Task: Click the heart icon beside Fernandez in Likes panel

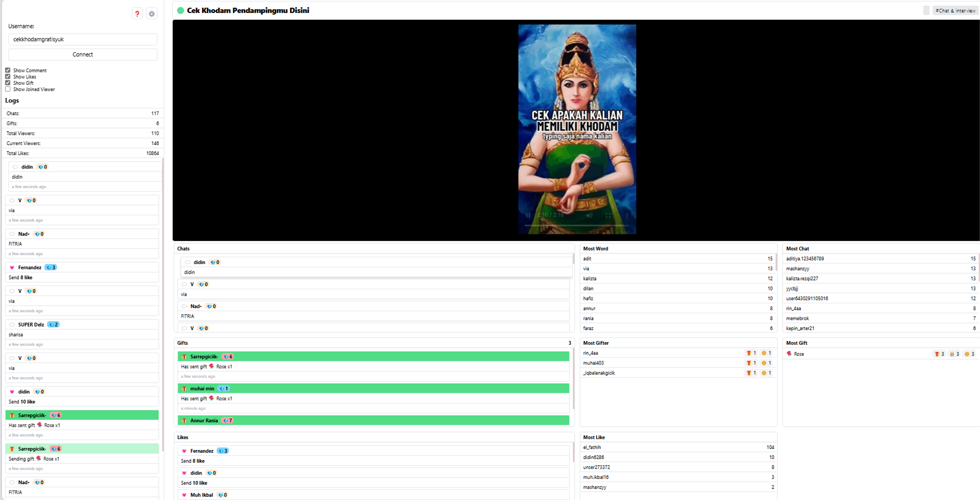Action: (184, 451)
